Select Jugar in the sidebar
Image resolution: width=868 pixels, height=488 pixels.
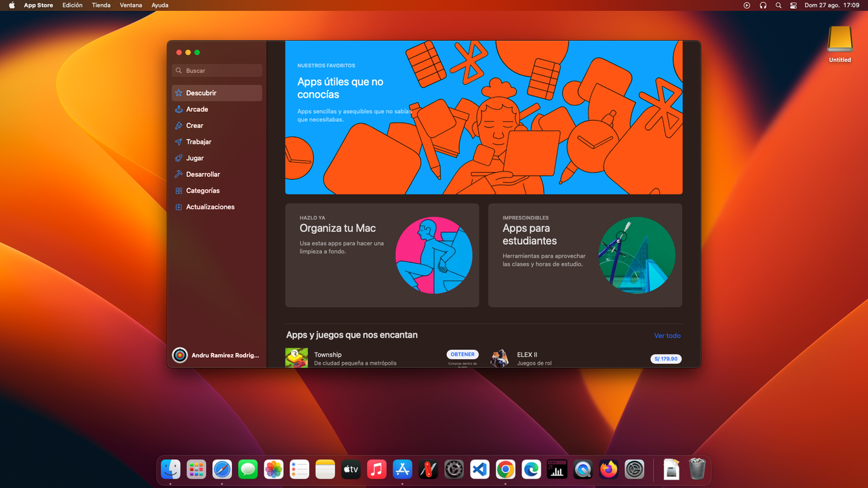(x=194, y=158)
